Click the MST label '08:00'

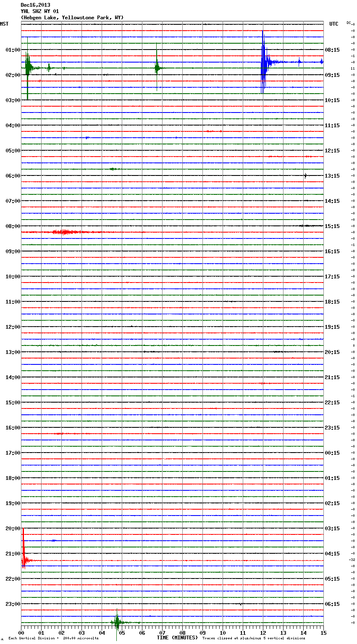13,226
